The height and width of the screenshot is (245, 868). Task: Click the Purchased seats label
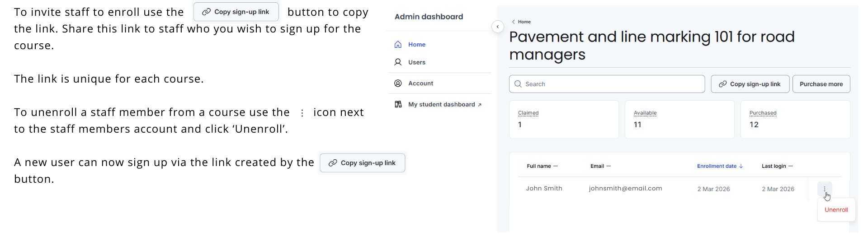click(x=763, y=113)
